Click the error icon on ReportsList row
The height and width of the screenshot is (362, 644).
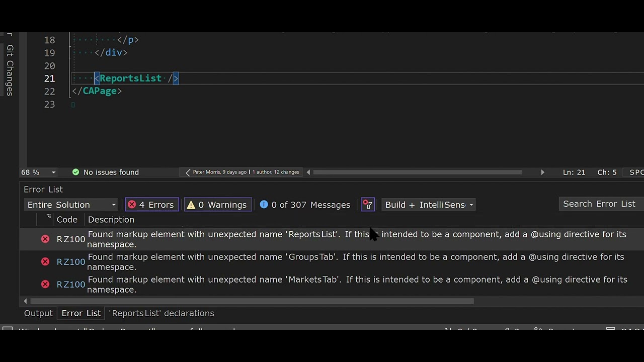(45, 239)
